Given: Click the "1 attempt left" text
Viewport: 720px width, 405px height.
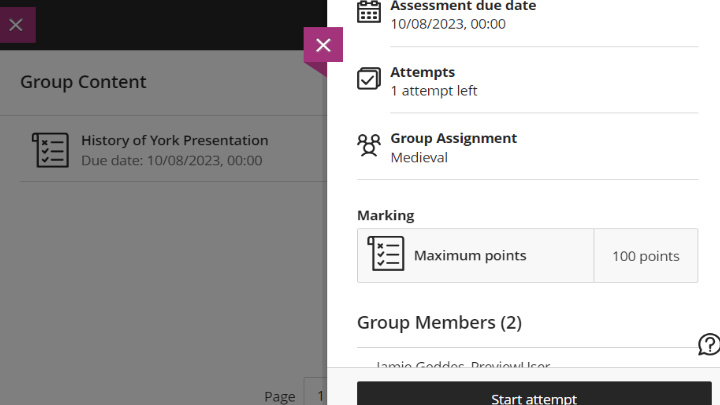Looking at the screenshot, I should pyautogui.click(x=434, y=91).
